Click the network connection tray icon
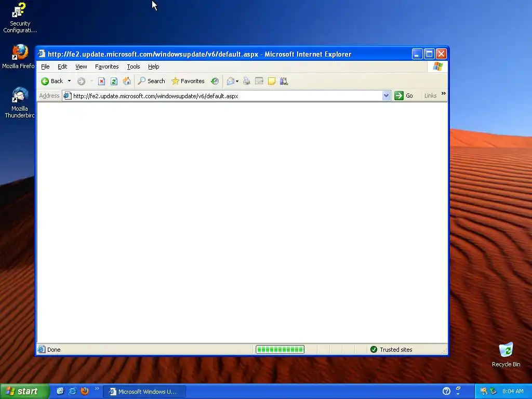532x399 pixels. pyautogui.click(x=494, y=391)
